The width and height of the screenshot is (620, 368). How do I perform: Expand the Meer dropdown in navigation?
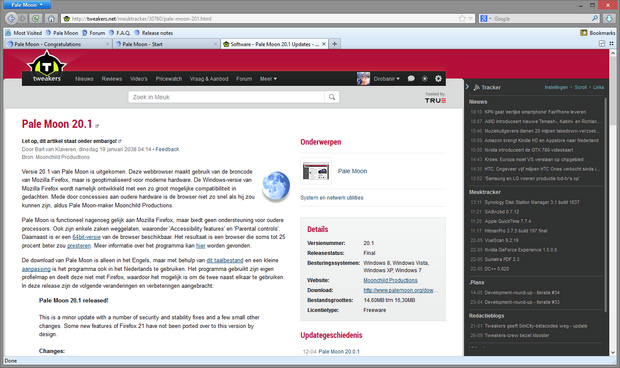point(268,79)
